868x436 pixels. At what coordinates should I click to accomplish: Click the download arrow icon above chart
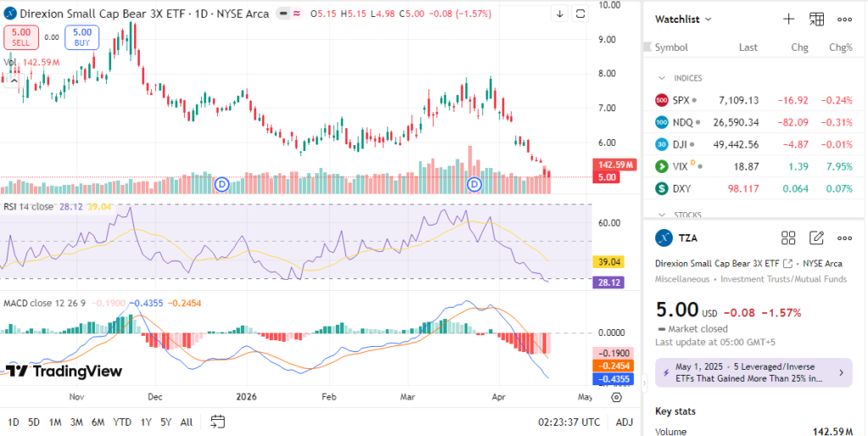(x=559, y=14)
